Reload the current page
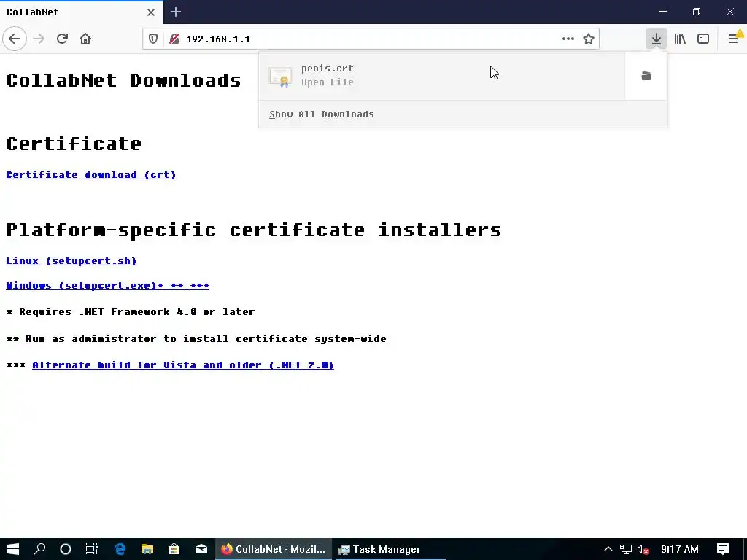The width and height of the screenshot is (747, 560). [62, 39]
